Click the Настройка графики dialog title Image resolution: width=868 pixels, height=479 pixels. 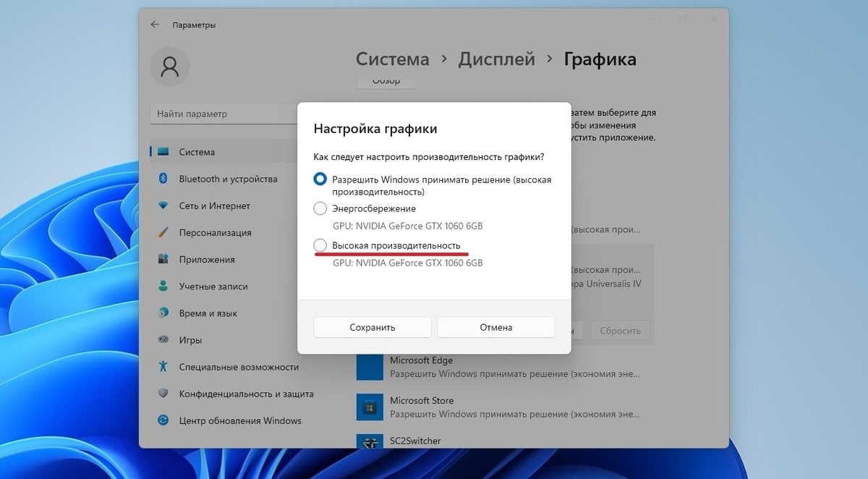[375, 129]
